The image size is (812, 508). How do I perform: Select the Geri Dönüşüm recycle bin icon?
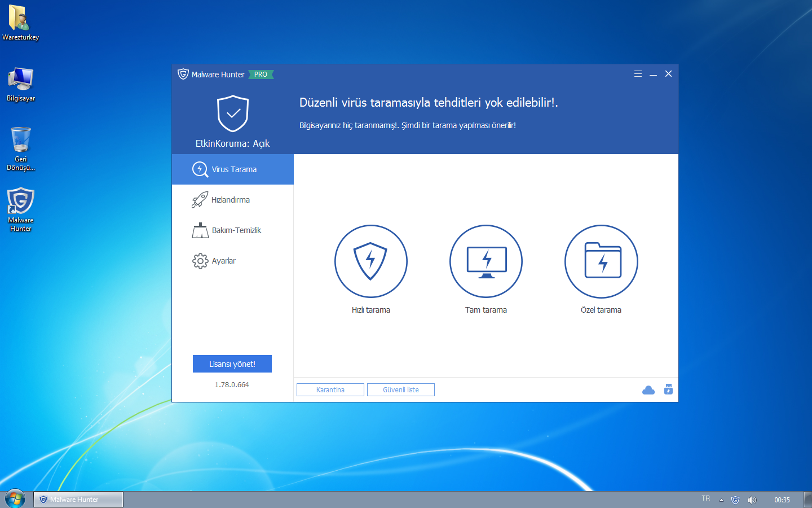click(21, 148)
